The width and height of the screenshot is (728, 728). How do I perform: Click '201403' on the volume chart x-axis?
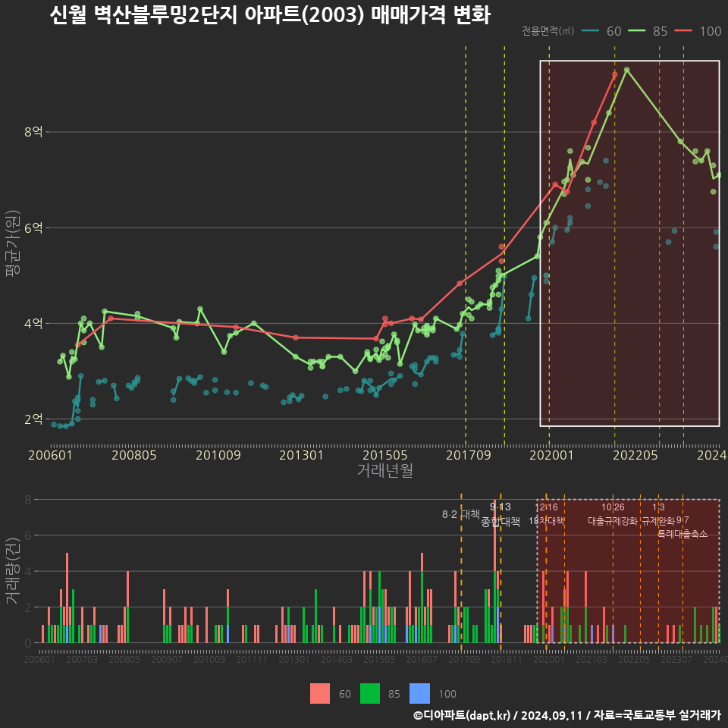pos(337,659)
